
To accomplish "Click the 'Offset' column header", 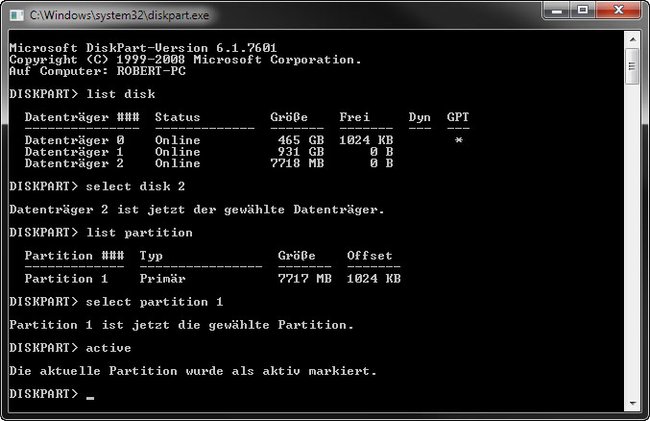I will tap(370, 256).
